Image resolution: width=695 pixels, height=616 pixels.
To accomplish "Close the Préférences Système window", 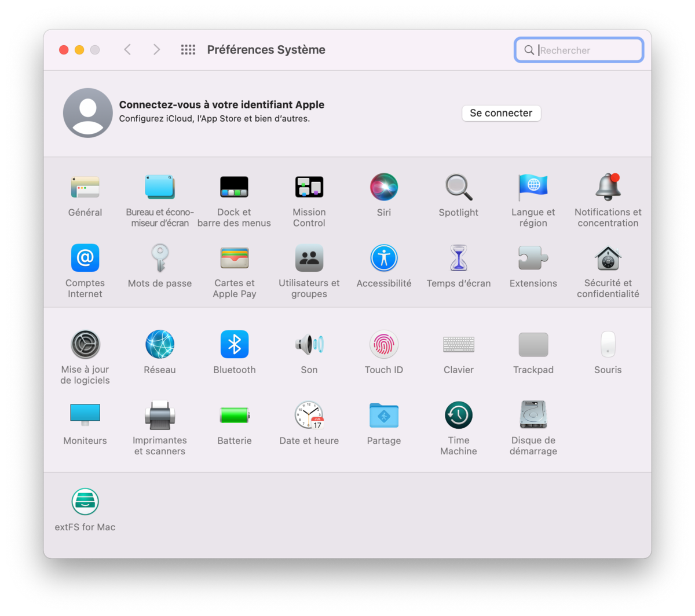I will tap(64, 50).
